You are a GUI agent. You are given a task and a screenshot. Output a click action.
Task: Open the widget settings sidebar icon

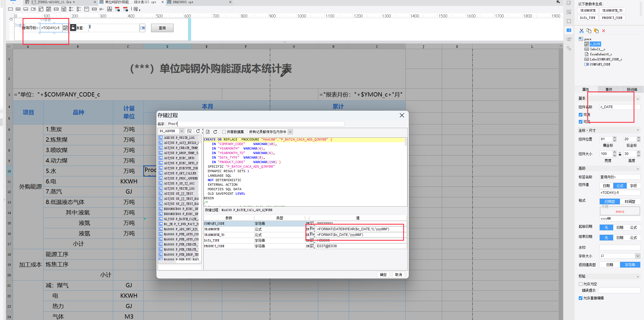tap(569, 30)
